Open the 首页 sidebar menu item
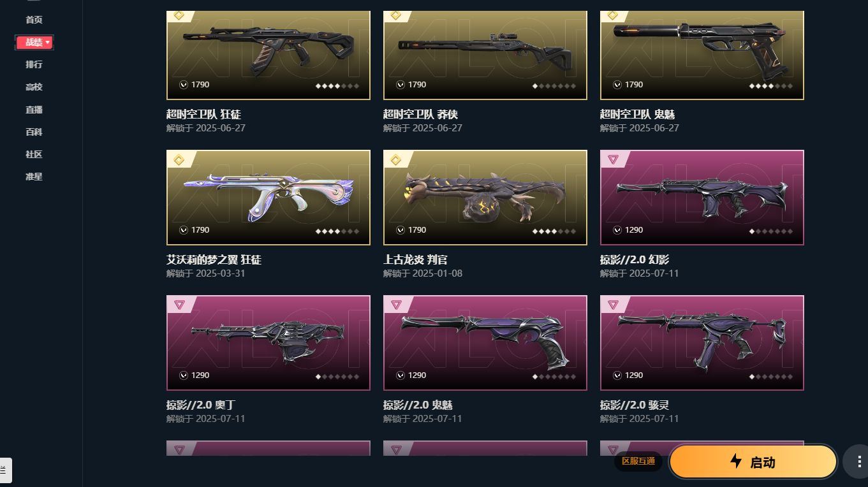 click(34, 20)
